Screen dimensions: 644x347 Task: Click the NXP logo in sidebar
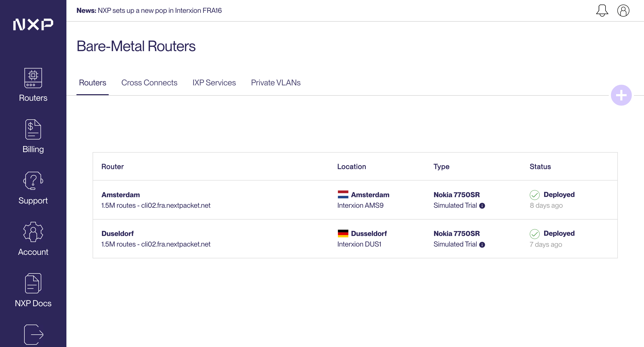tap(33, 24)
